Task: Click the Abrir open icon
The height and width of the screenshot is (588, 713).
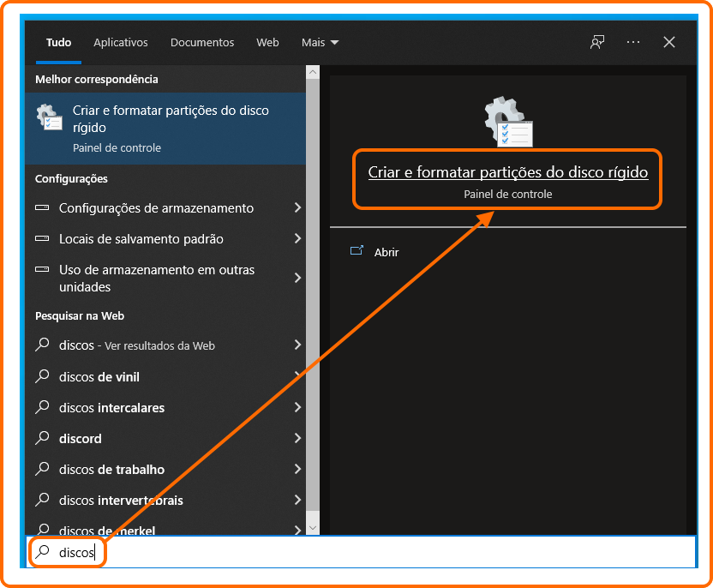Action: [x=357, y=250]
